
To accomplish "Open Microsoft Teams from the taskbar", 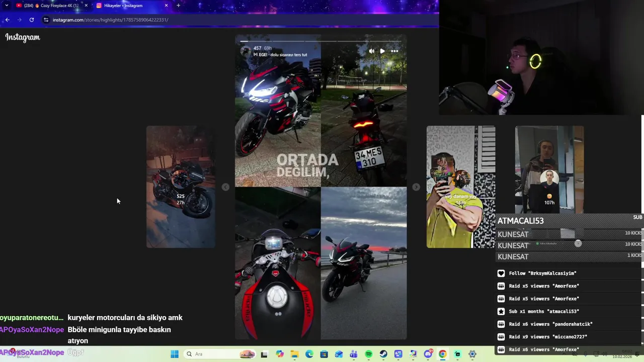I will [x=354, y=354].
